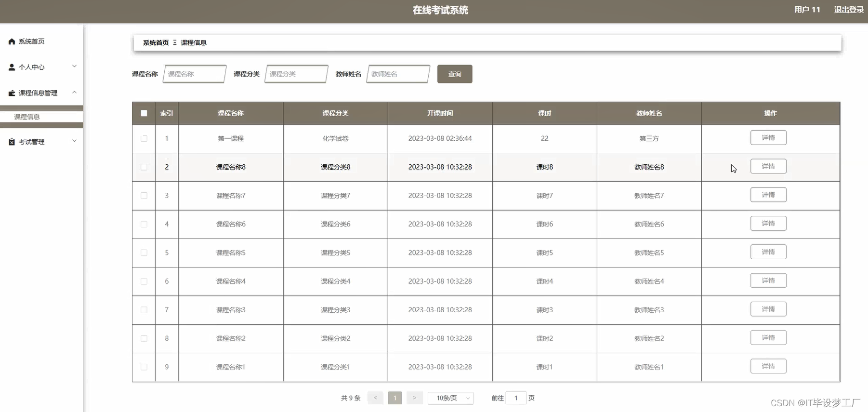Click the 查询 search button
The image size is (868, 412).
point(455,74)
